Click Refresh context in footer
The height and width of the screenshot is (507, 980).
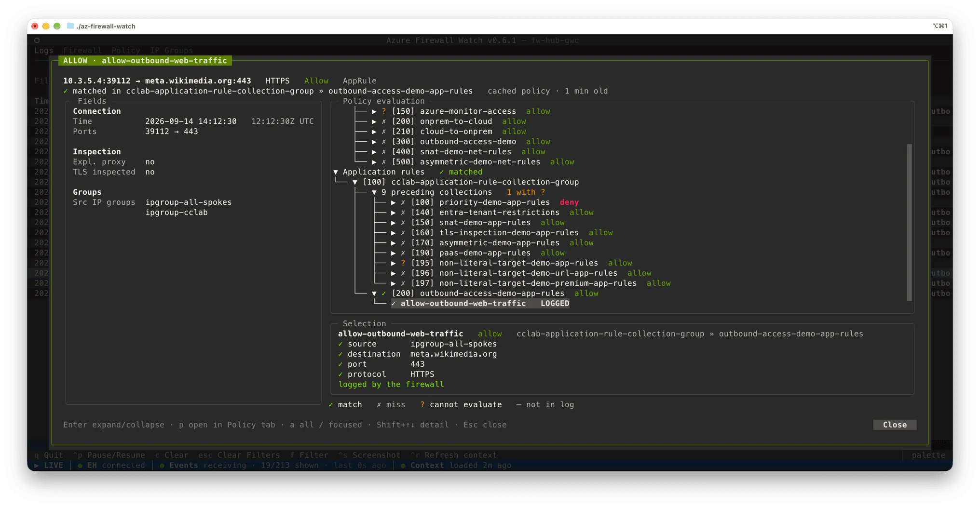point(454,455)
